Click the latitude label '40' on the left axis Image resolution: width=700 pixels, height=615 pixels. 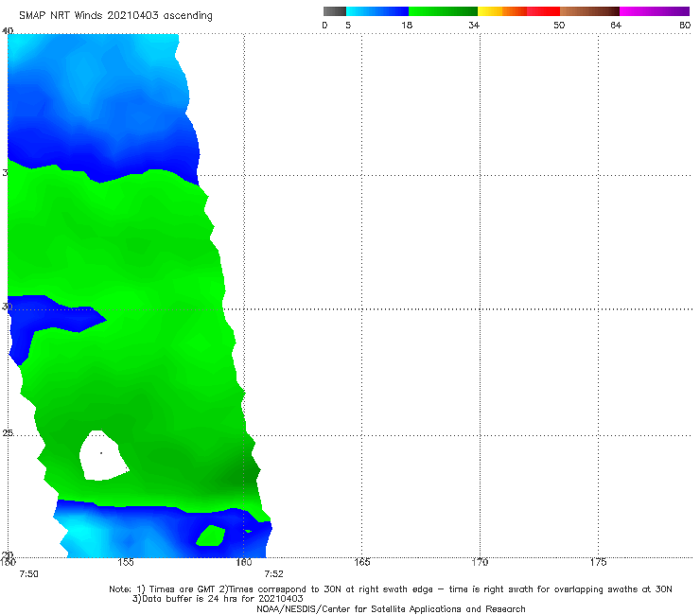point(8,30)
